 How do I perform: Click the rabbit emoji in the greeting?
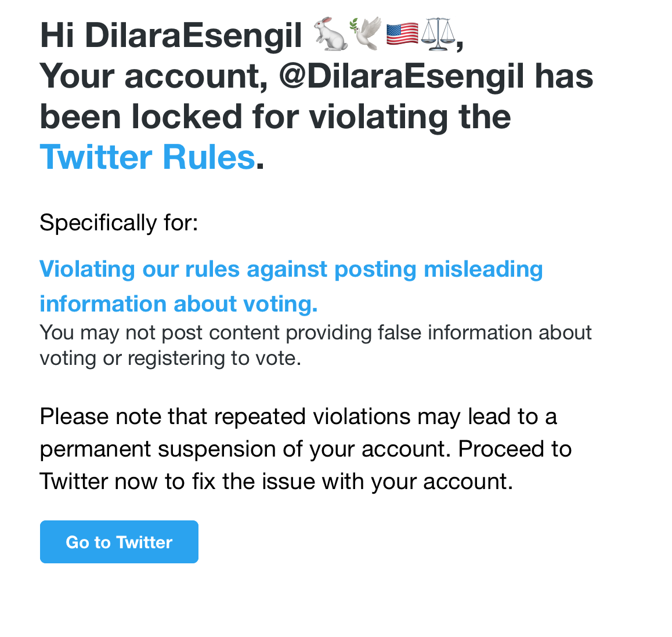[x=331, y=34]
